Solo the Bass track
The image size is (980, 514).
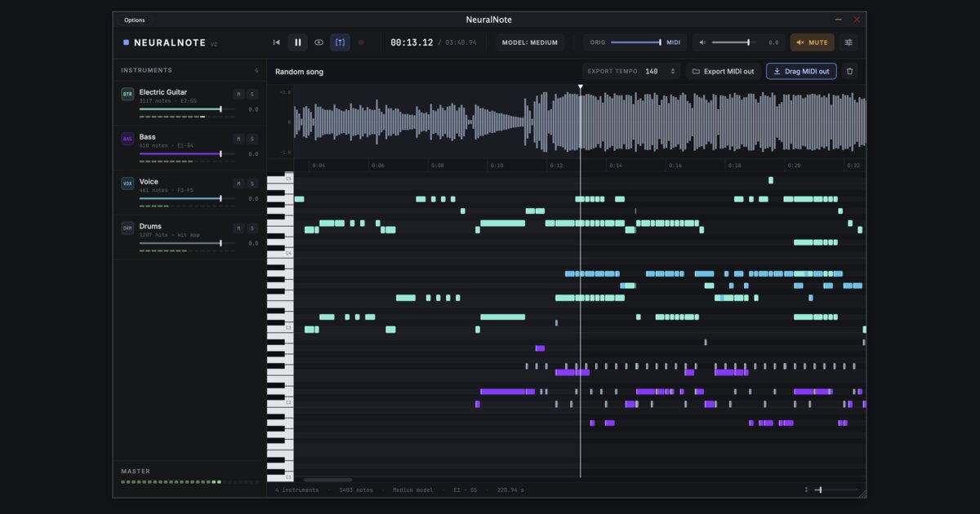point(252,139)
